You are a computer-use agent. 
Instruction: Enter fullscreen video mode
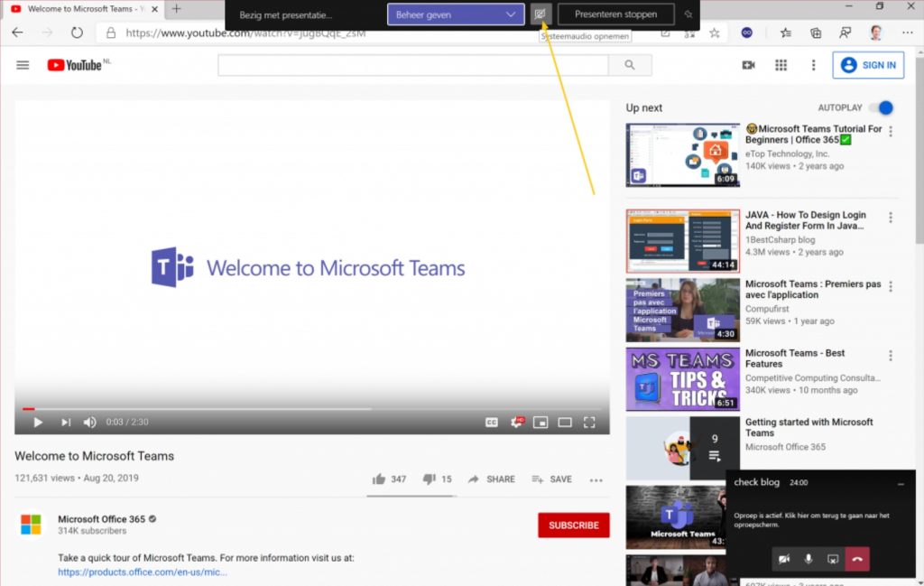(x=589, y=422)
